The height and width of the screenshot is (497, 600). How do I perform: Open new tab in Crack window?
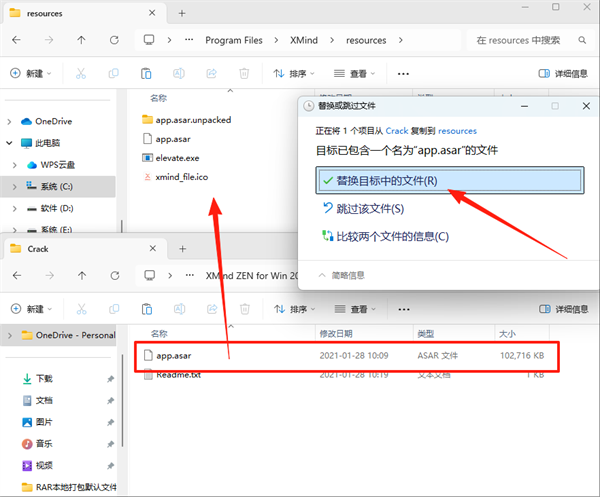183,249
